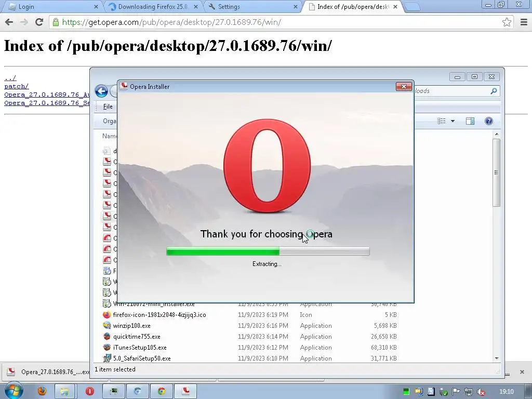Viewport: 532px width, 399px height.
Task: Follow the ../ parent directory link
Action: [x=10, y=78]
